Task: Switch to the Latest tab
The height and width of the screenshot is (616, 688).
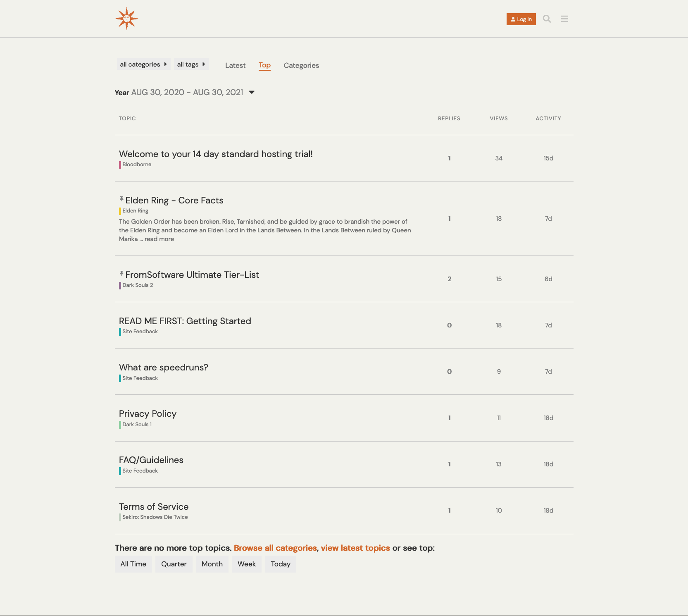Action: point(235,65)
